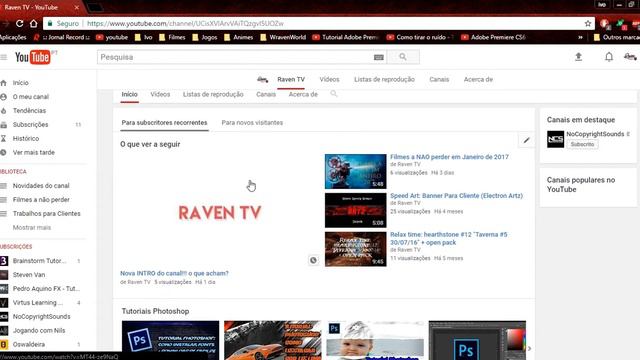Open the YouTube logo home link

pos(33,57)
